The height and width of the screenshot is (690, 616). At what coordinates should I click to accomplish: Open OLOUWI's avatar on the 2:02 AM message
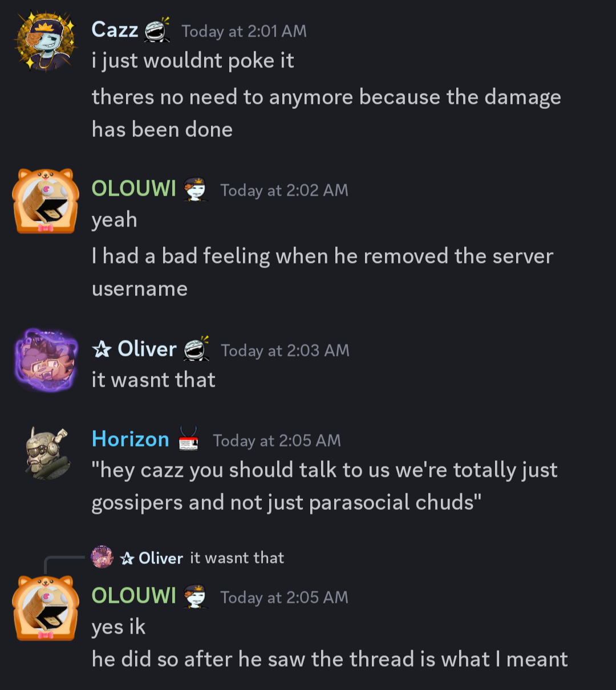point(46,201)
